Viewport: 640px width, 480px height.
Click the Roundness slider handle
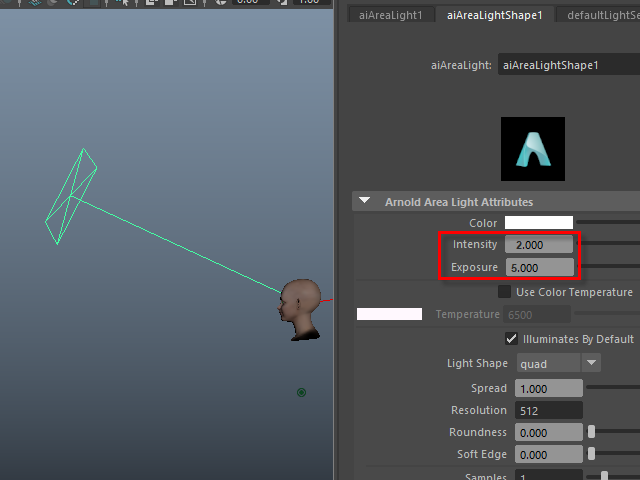(592, 432)
